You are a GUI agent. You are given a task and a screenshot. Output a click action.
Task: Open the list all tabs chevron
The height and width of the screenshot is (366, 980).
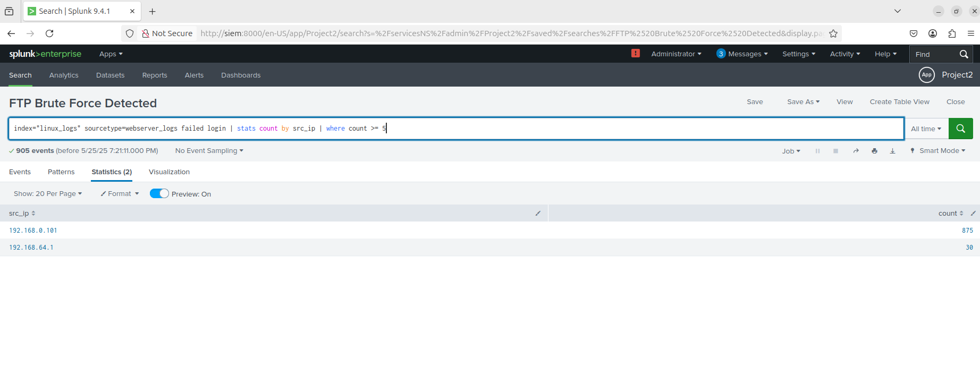(898, 11)
